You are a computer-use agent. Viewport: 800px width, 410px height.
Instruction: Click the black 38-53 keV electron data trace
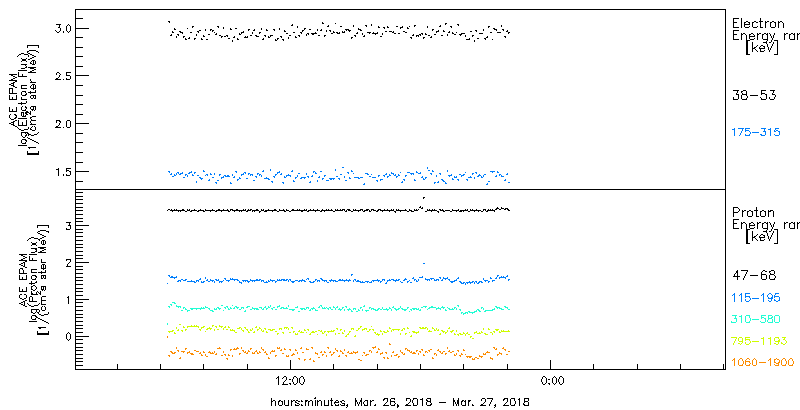(x=339, y=31)
